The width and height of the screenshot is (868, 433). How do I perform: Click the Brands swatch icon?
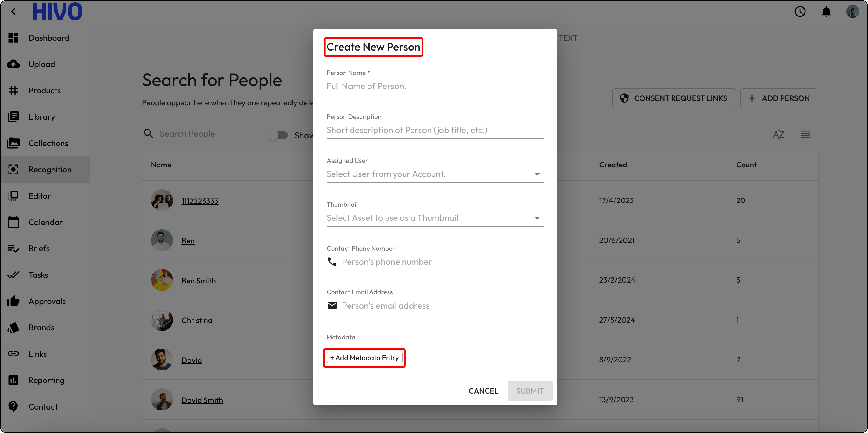(x=13, y=327)
